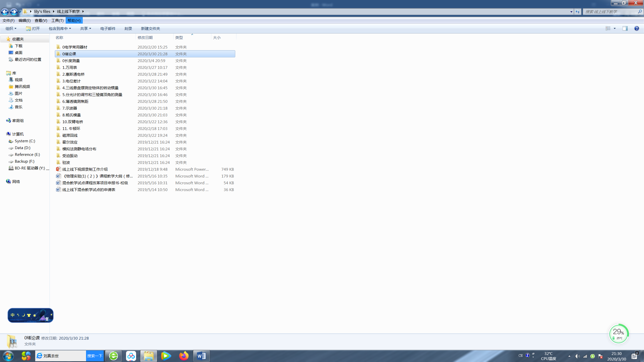Expand the 共享 dropdown
The image size is (644, 362).
pos(86,28)
